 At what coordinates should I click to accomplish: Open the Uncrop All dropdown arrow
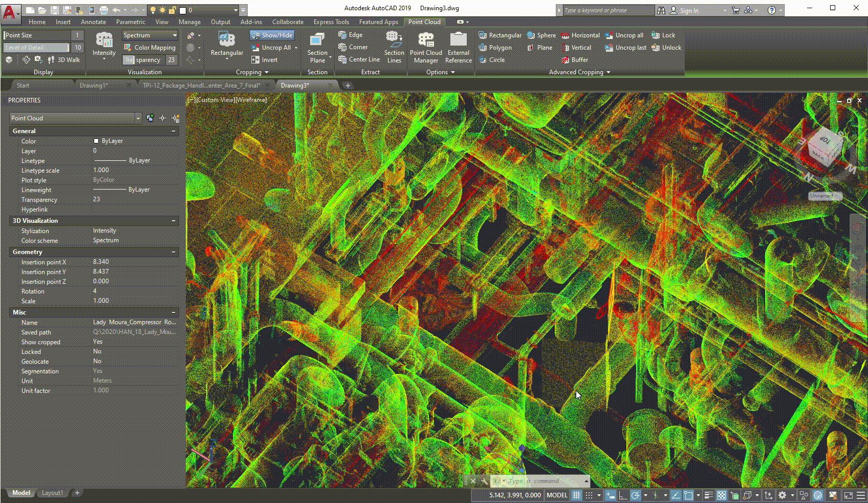click(296, 48)
